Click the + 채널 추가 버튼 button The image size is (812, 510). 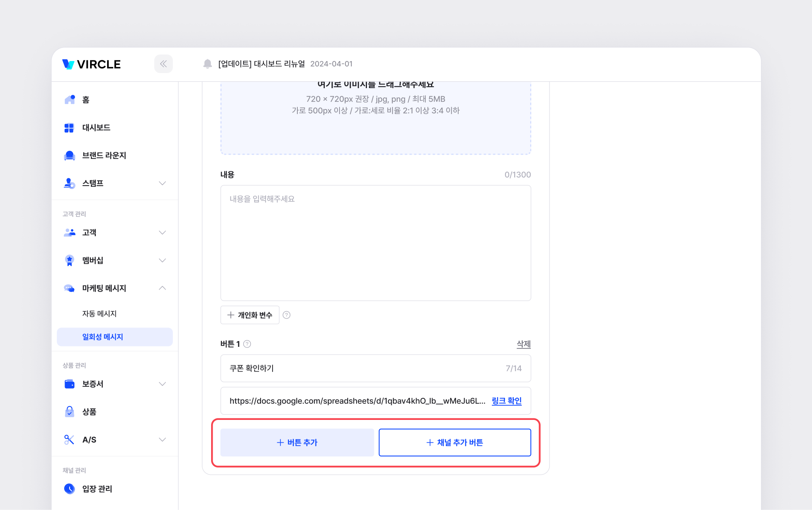[x=455, y=442]
